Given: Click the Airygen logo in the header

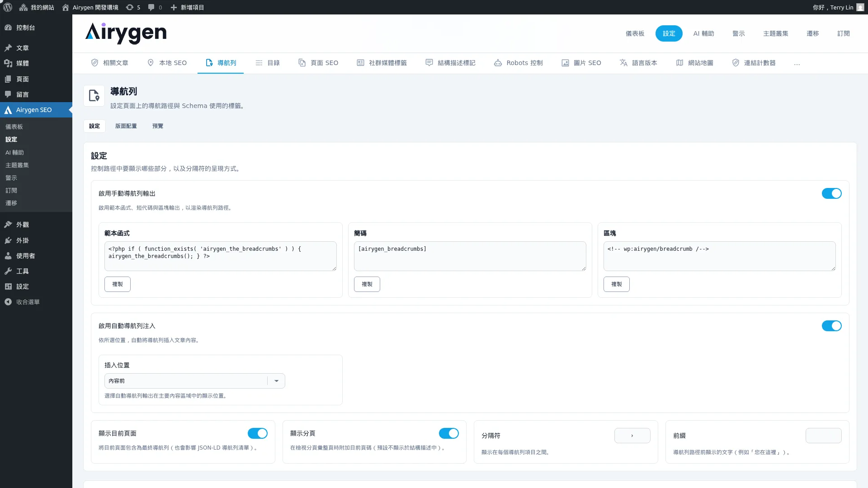Looking at the screenshot, I should tap(126, 33).
